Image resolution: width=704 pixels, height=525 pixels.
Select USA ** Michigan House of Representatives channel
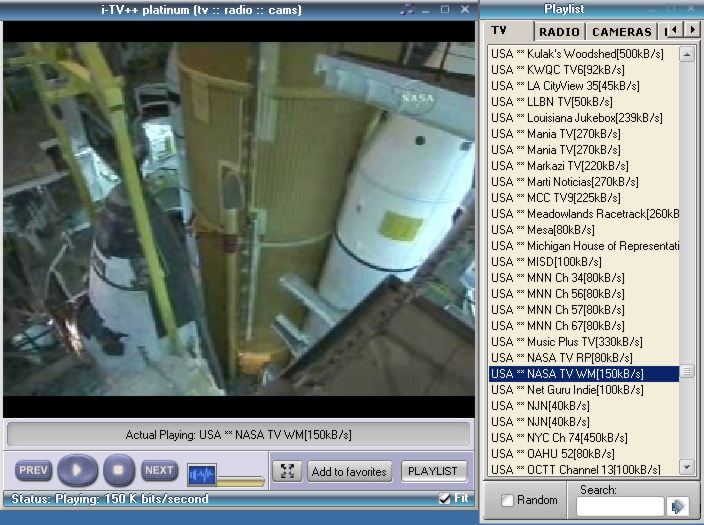click(x=584, y=246)
